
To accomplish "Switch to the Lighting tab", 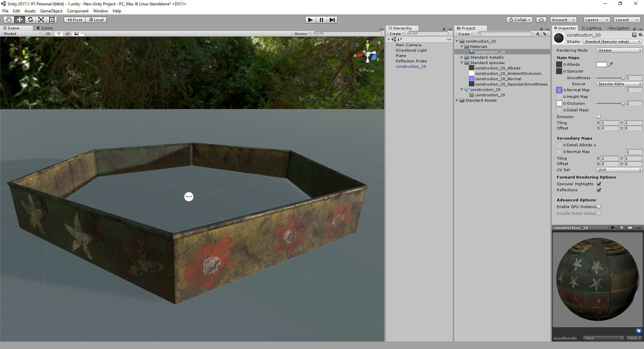I will (591, 28).
